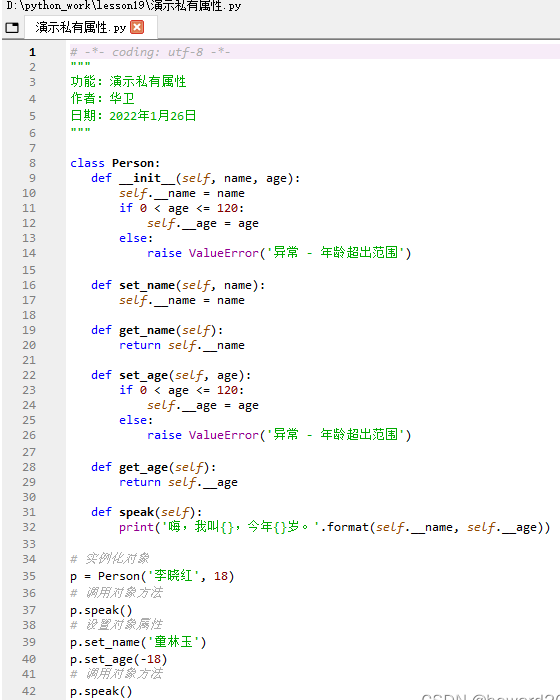Click p = Person('李晓红', 18) line
The height and width of the screenshot is (700, 560).
[x=152, y=576]
